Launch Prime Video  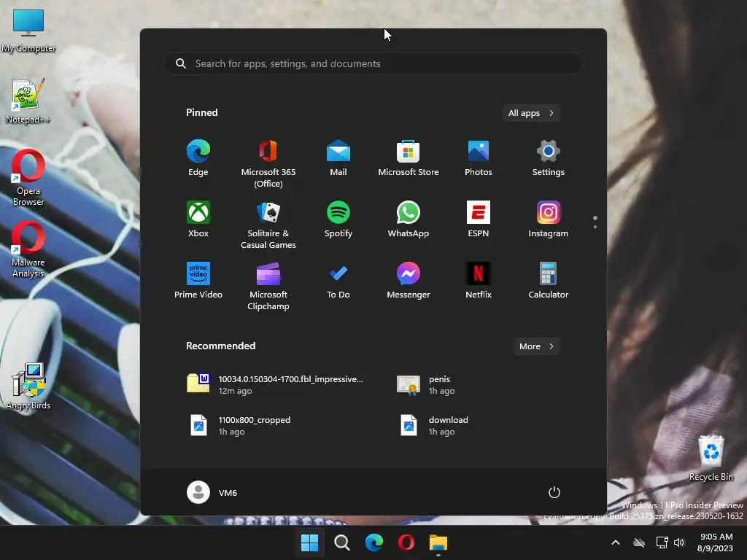click(198, 281)
